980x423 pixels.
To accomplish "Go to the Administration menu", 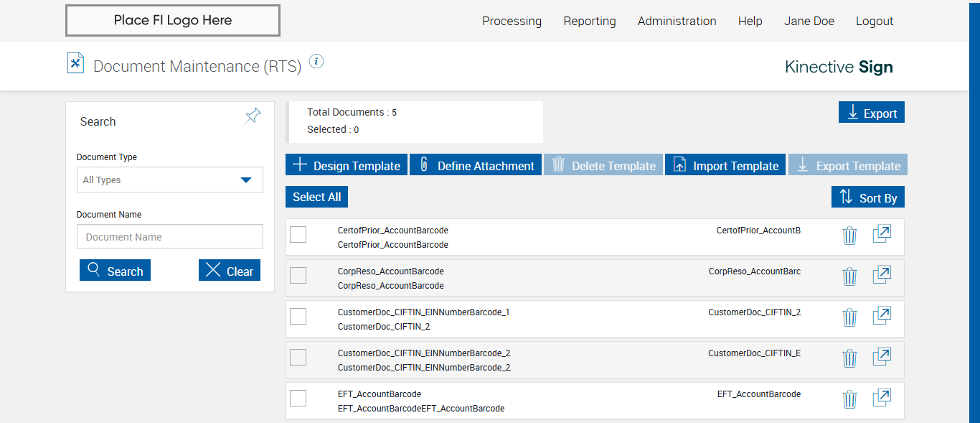I will click(x=677, y=21).
